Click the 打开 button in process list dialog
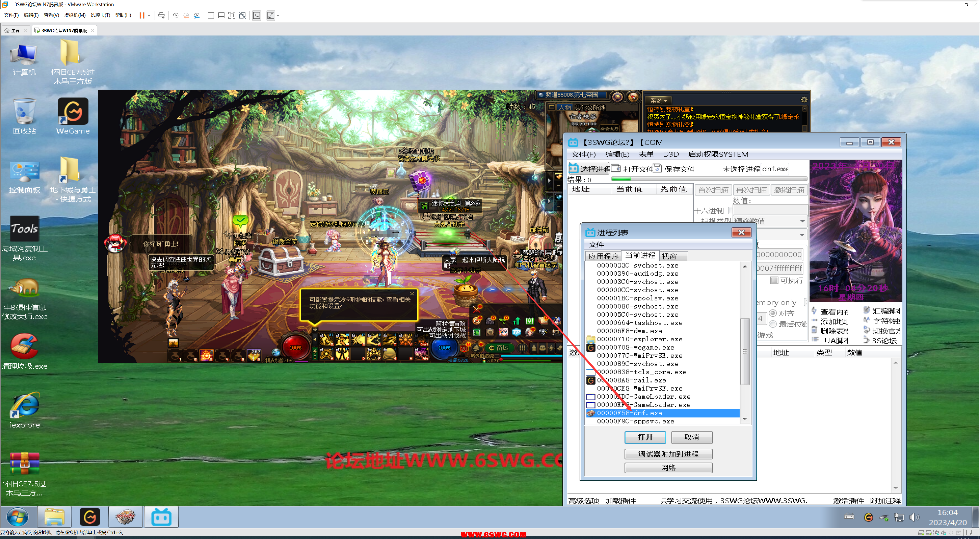This screenshot has height=539, width=980. [645, 437]
